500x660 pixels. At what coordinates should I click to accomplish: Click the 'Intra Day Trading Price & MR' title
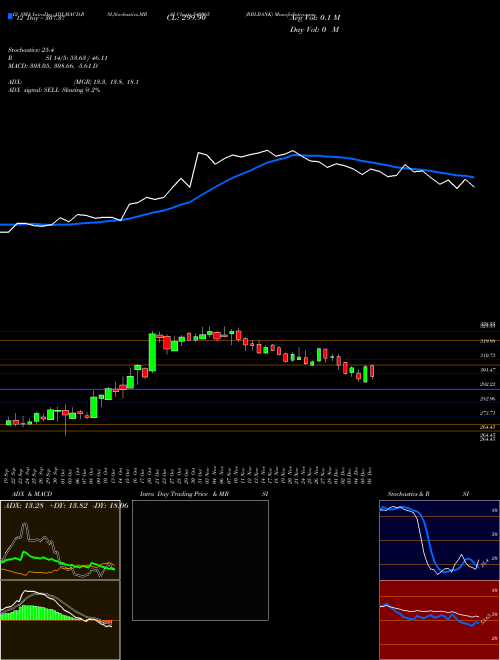184,494
